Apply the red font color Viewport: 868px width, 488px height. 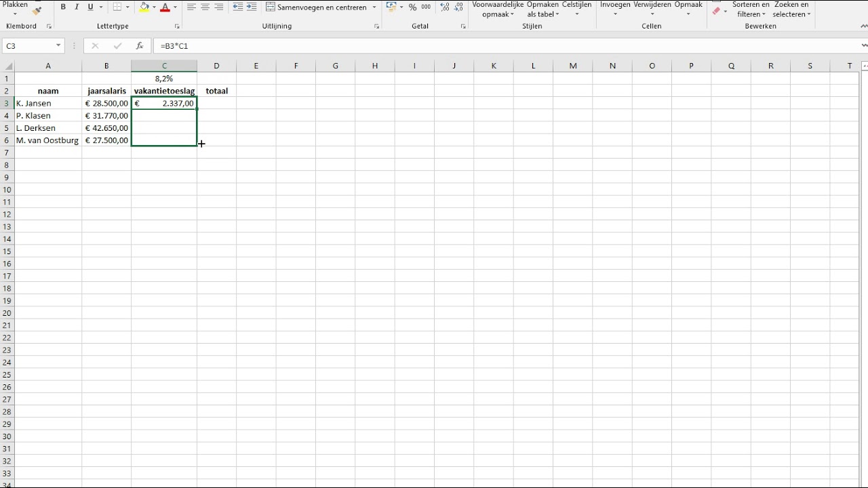point(165,7)
